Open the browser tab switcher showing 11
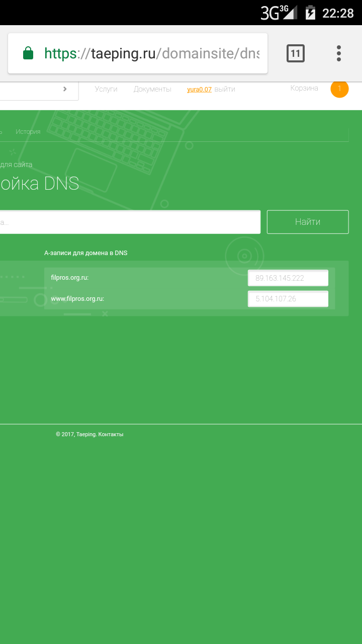This screenshot has height=644, width=362. [x=296, y=53]
